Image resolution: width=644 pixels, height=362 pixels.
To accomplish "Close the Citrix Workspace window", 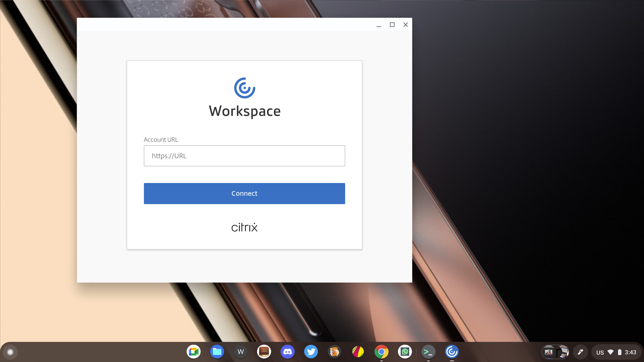I will point(406,25).
